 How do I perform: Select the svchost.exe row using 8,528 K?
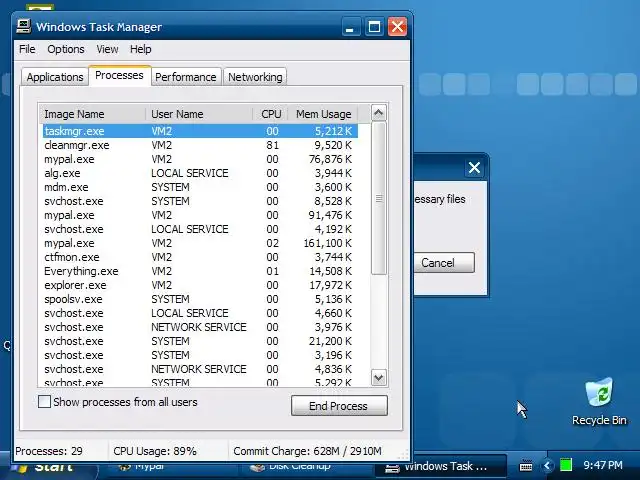pos(200,201)
